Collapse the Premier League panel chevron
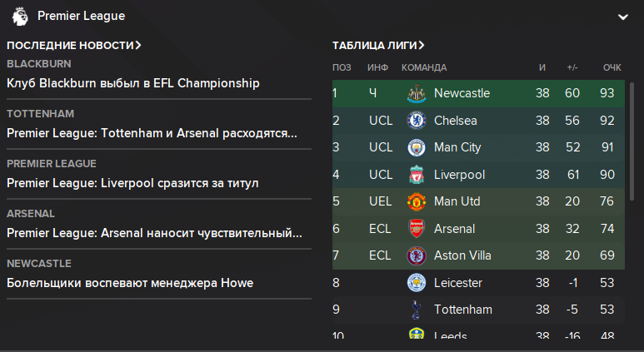 click(x=623, y=17)
